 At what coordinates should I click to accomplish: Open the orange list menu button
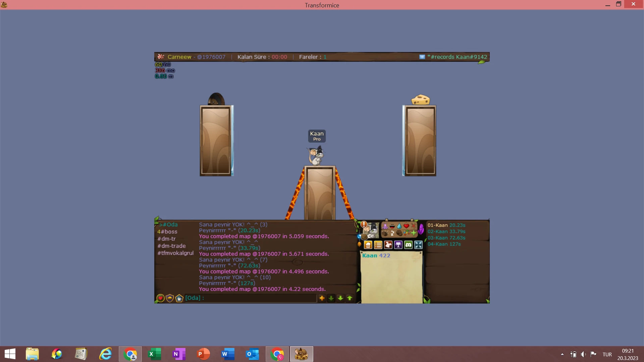click(378, 245)
